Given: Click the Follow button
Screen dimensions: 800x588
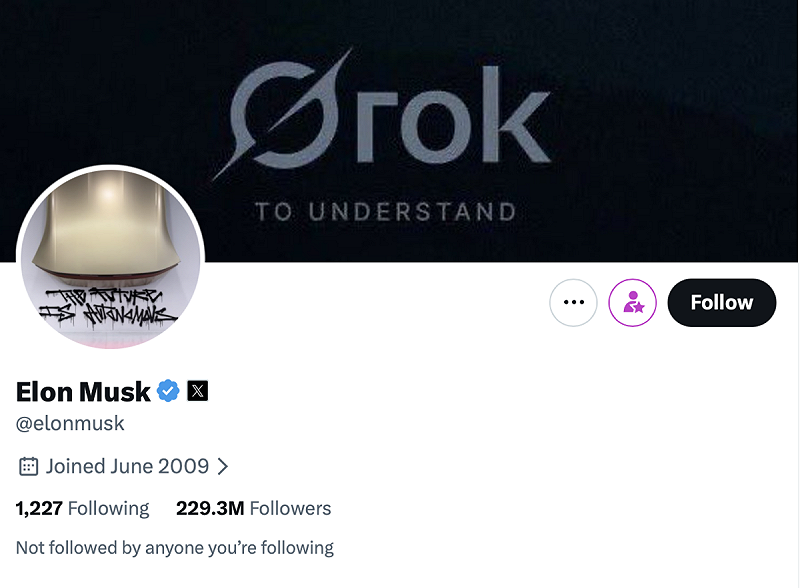Looking at the screenshot, I should click(x=721, y=302).
